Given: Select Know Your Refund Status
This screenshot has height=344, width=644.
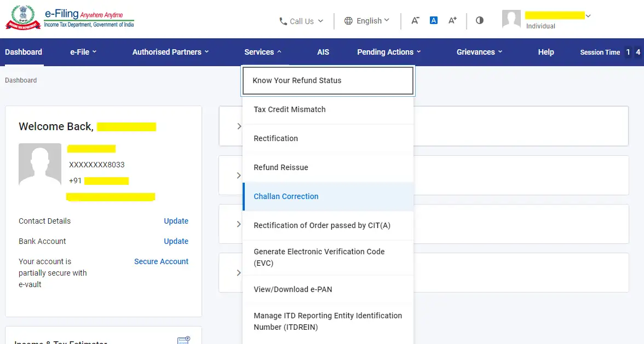Looking at the screenshot, I should click(327, 80).
